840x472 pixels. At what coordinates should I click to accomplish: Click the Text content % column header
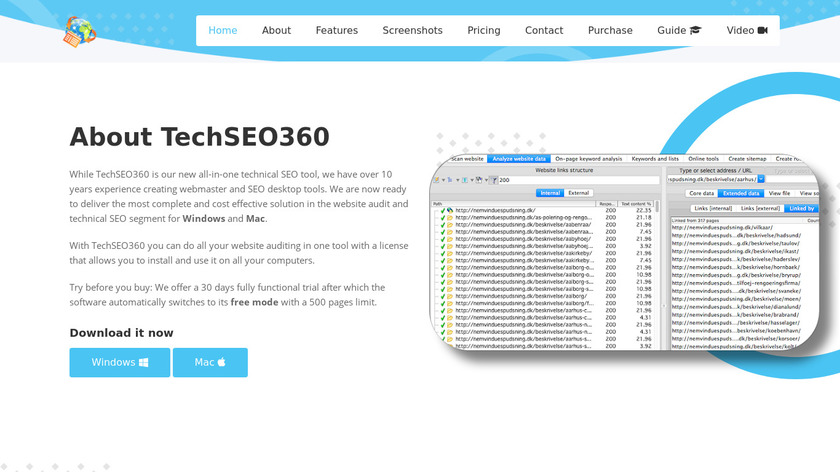click(636, 204)
